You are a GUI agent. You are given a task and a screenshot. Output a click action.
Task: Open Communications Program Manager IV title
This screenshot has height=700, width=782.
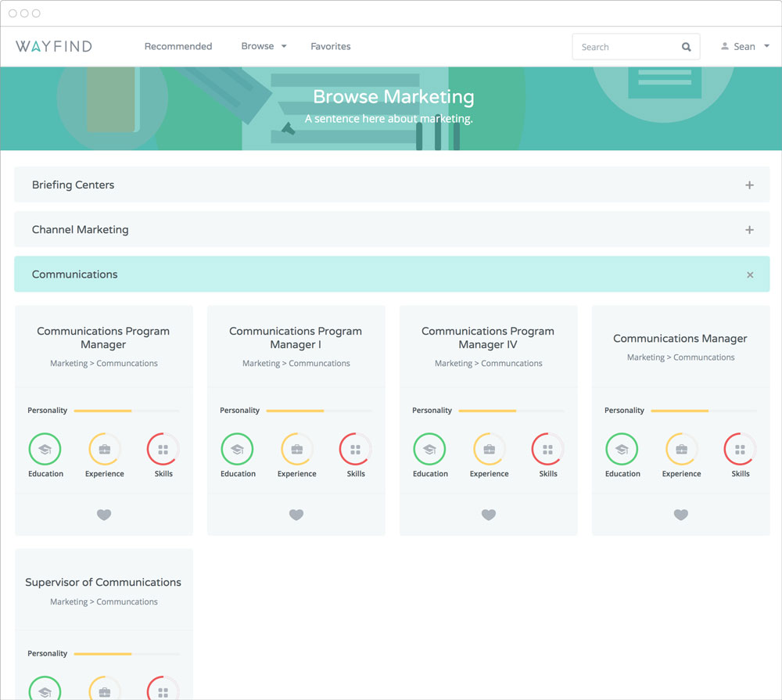488,338
